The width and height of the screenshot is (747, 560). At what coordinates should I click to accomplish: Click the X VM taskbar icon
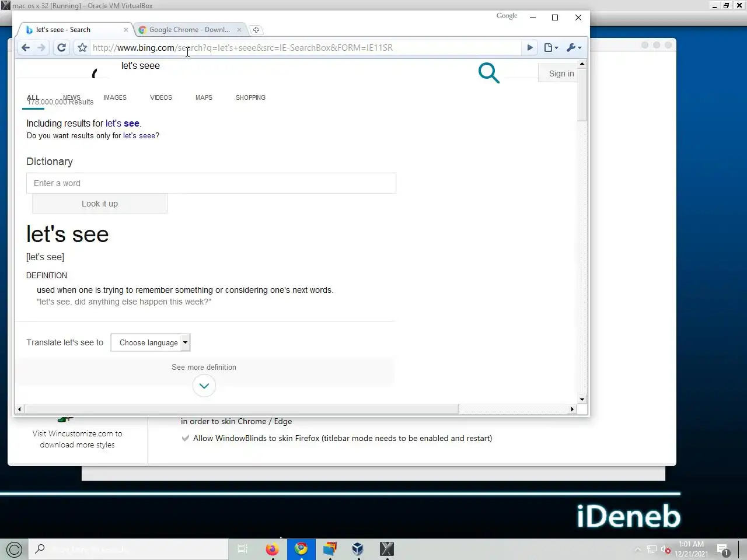[x=387, y=549]
